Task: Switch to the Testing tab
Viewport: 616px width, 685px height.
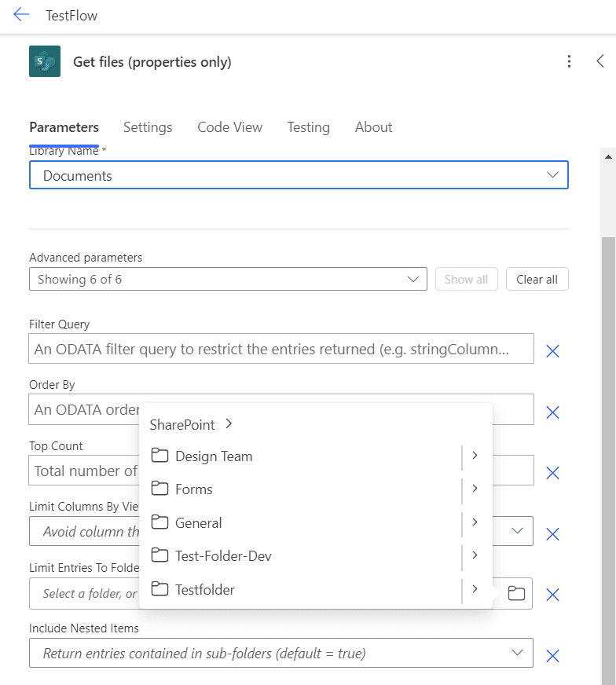Action: point(309,127)
